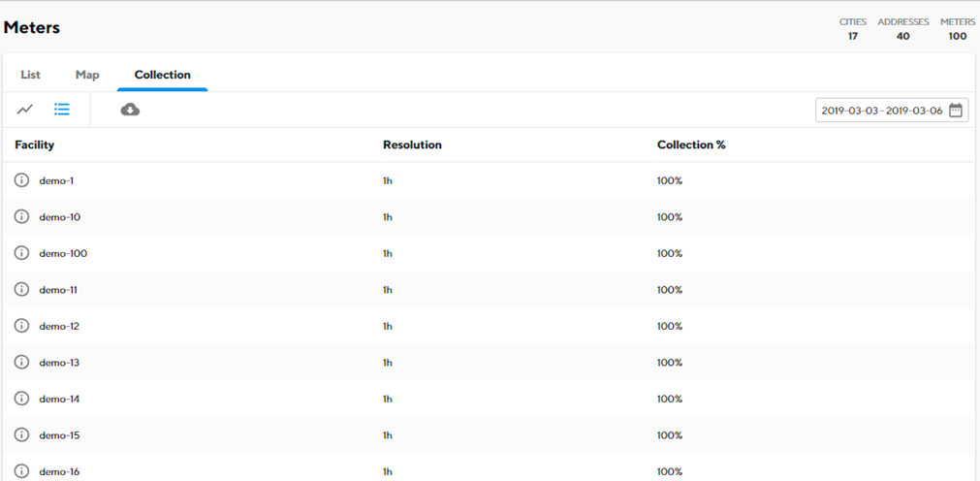Show info for demo-15 facility
The height and width of the screenshot is (481, 980).
tap(22, 434)
